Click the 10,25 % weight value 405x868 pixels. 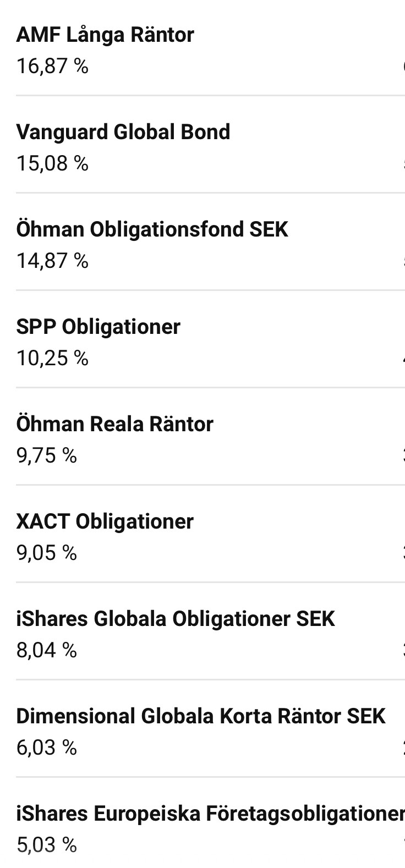click(52, 358)
